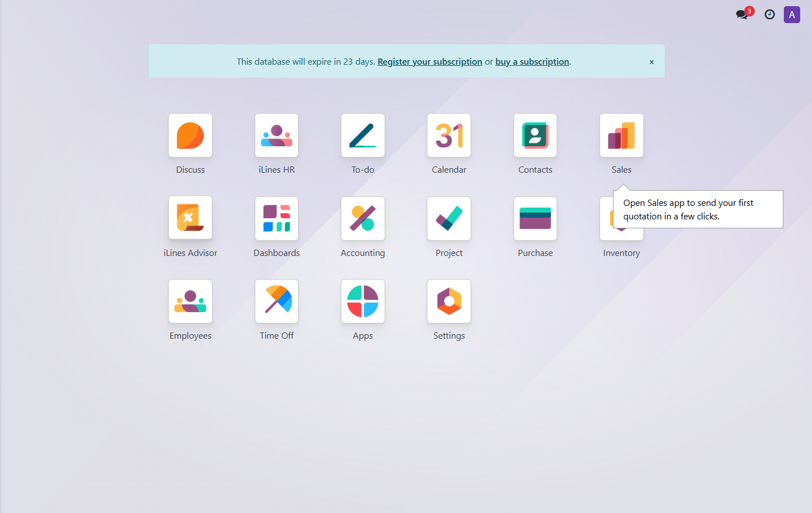
Task: Open the user avatar menu
Action: [792, 15]
